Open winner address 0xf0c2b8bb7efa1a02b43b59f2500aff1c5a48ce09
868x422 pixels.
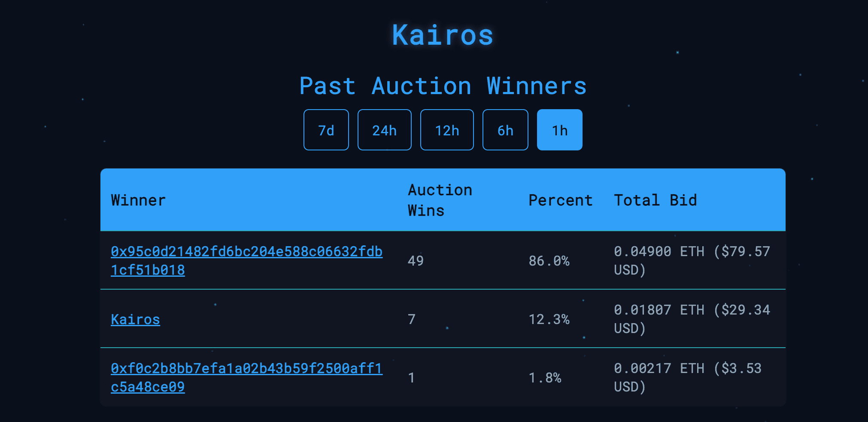[246, 377]
